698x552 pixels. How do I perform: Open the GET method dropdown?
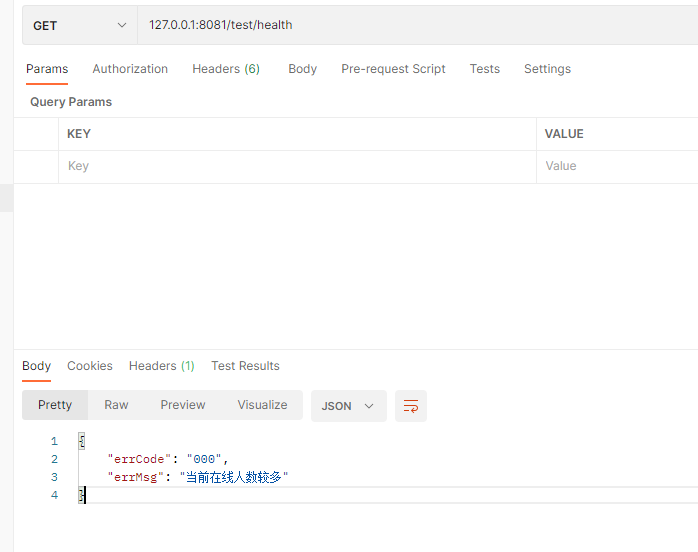pyautogui.click(x=80, y=25)
